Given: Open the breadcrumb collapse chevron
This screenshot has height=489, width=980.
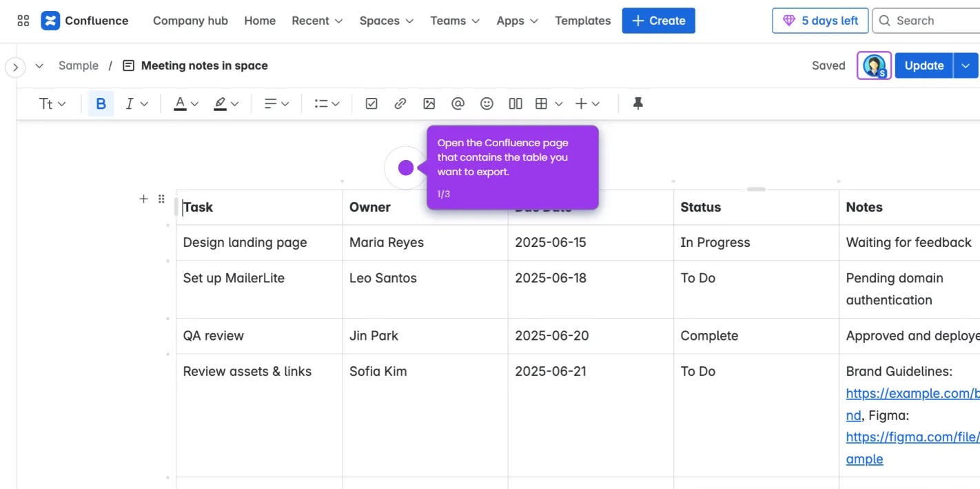Looking at the screenshot, I should (39, 66).
